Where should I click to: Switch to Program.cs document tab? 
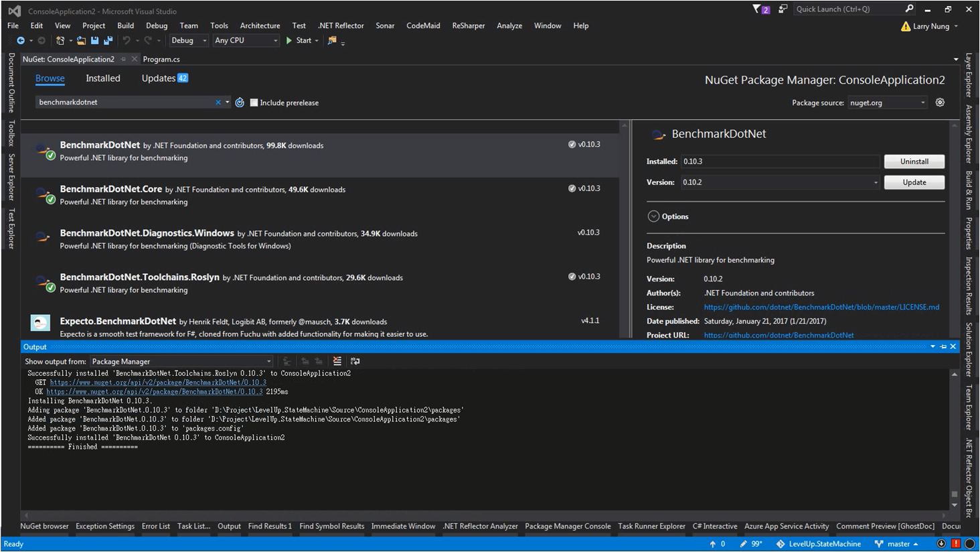pos(161,59)
